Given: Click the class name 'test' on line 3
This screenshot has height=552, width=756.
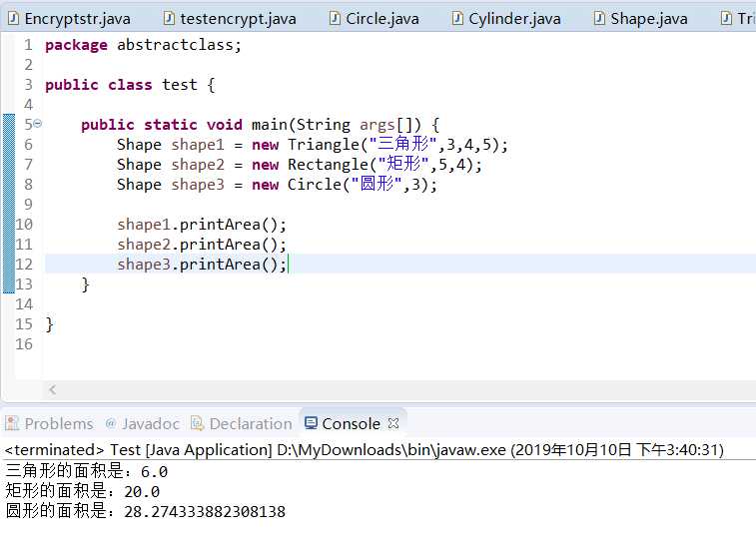Looking at the screenshot, I should click(x=180, y=85).
